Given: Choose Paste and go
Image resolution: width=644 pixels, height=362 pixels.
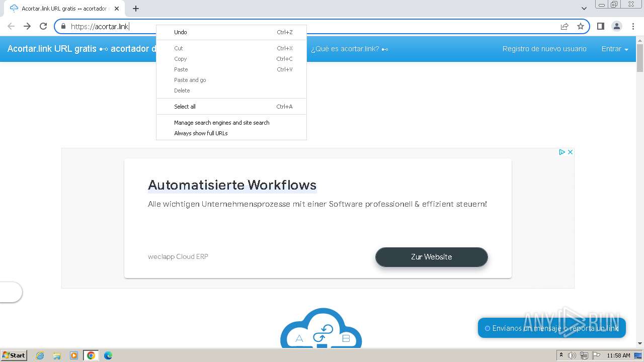Looking at the screenshot, I should point(231,80).
